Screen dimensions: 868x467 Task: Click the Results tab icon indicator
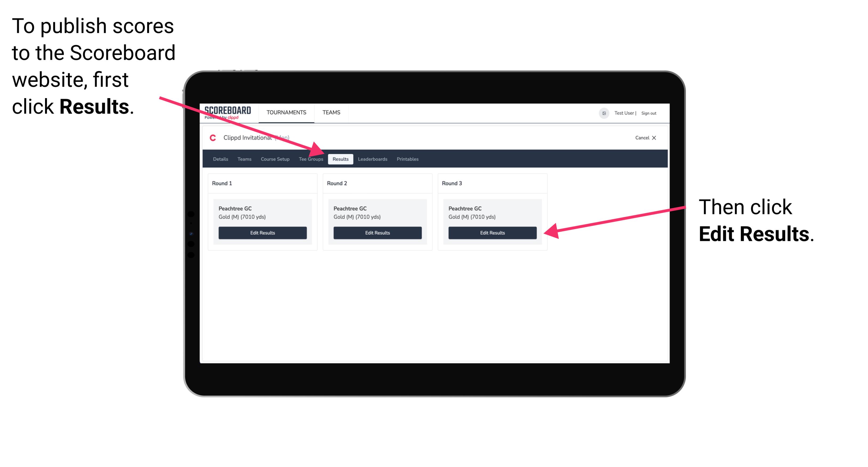click(x=340, y=159)
